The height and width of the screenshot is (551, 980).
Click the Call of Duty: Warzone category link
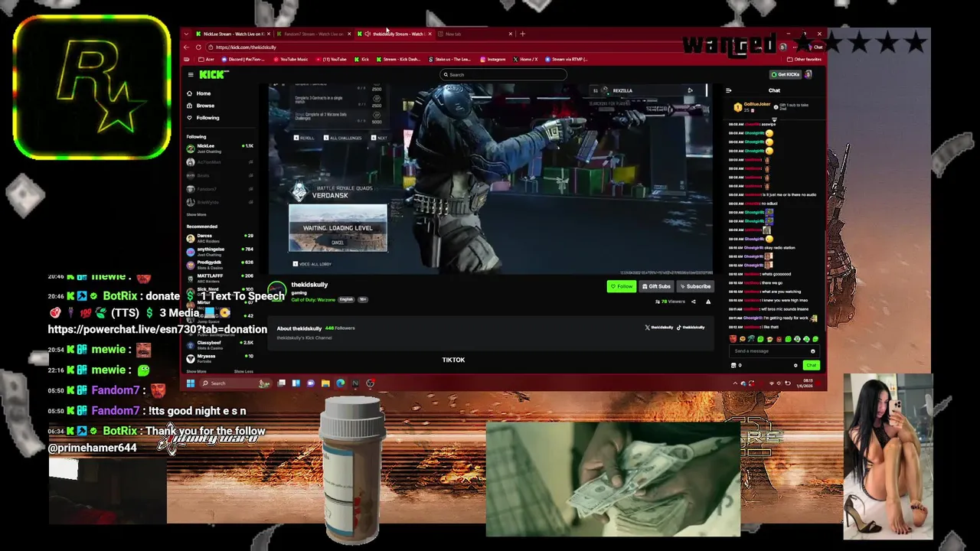(313, 300)
